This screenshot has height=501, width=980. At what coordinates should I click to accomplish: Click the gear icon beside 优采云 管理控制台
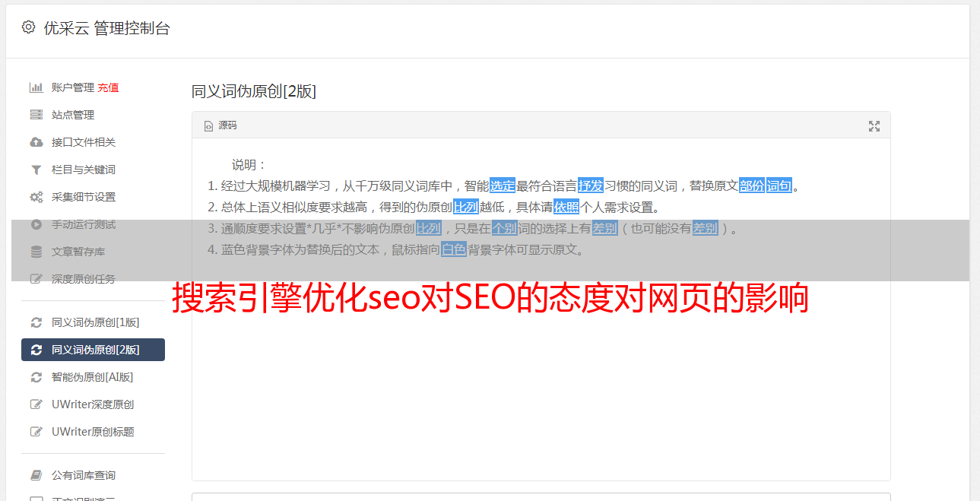(x=28, y=27)
